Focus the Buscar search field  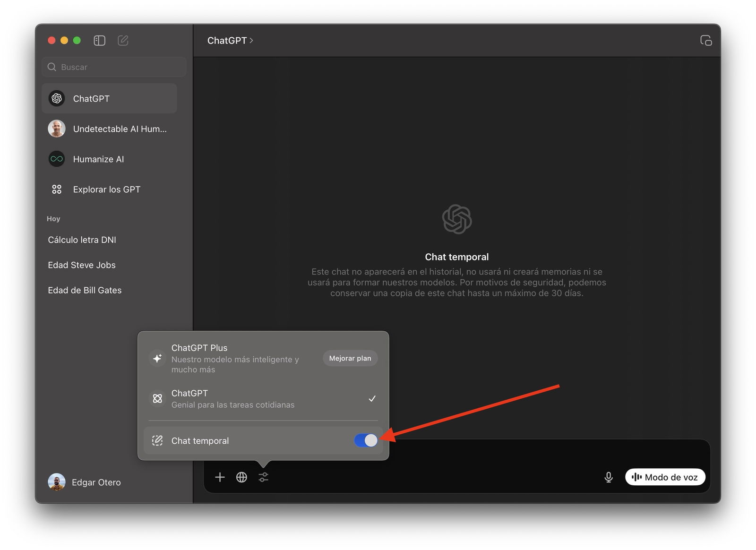pyautogui.click(x=114, y=67)
